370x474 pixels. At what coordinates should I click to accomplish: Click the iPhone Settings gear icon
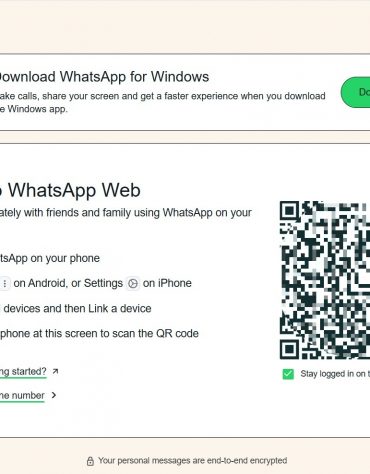[x=133, y=283]
